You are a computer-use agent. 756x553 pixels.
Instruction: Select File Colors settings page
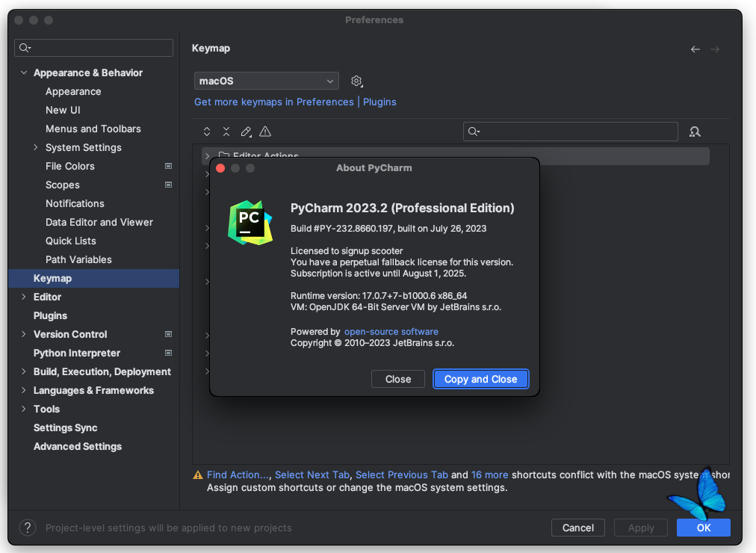[x=70, y=167]
